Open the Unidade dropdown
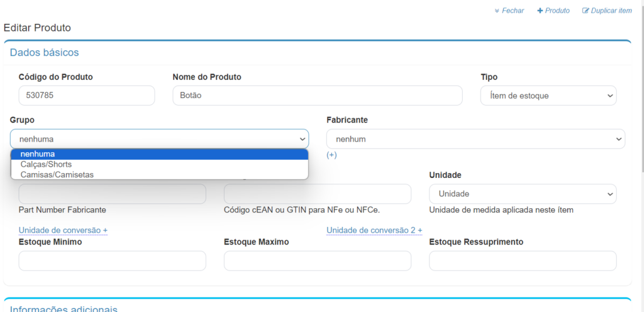The image size is (644, 312). pyautogui.click(x=522, y=194)
